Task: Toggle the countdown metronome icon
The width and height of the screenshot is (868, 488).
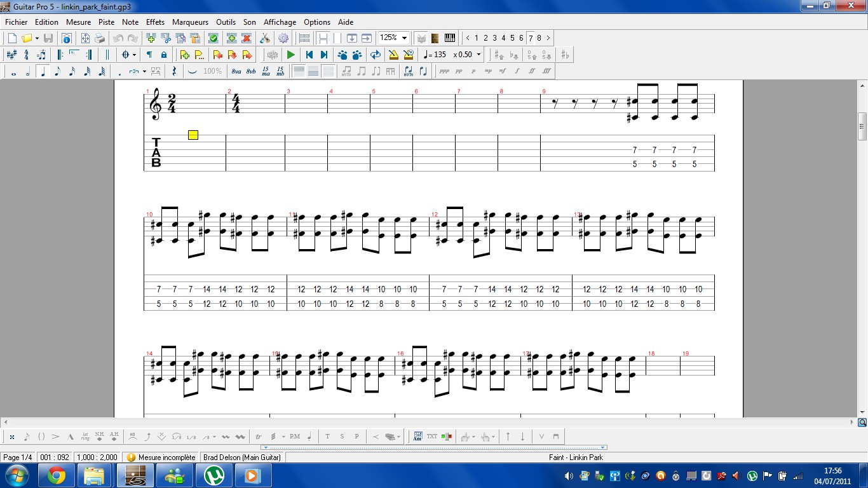Action: point(409,55)
